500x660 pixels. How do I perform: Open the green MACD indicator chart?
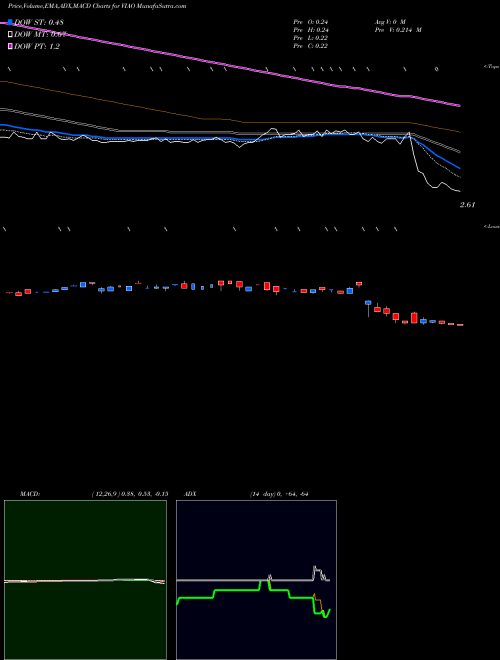pos(85,580)
